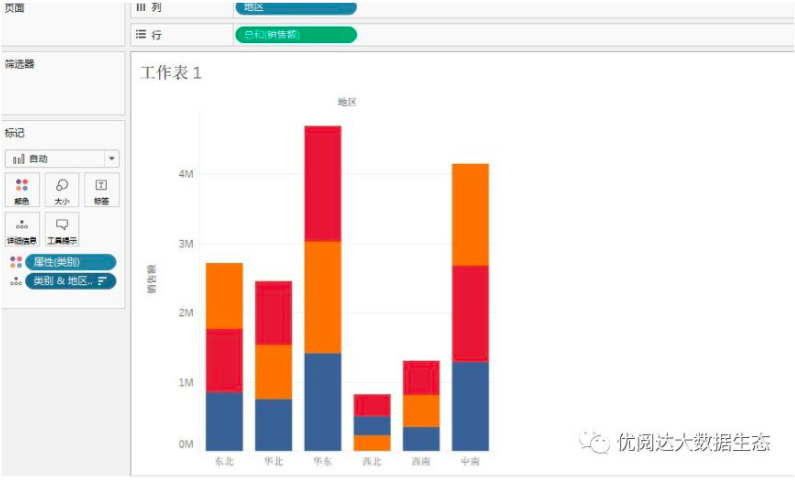
Task: Click the 销售额 vertical axis title
Action: pos(152,281)
